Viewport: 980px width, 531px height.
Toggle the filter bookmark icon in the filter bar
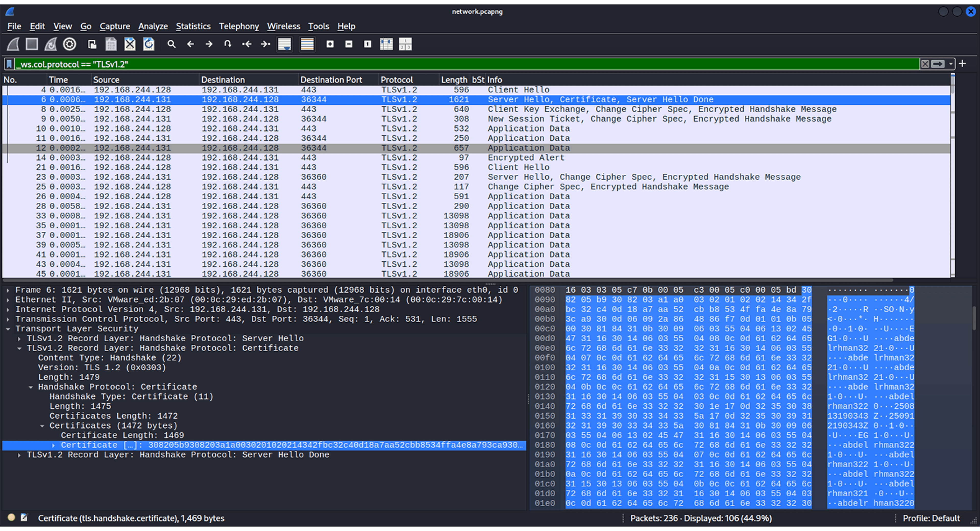pyautogui.click(x=9, y=64)
